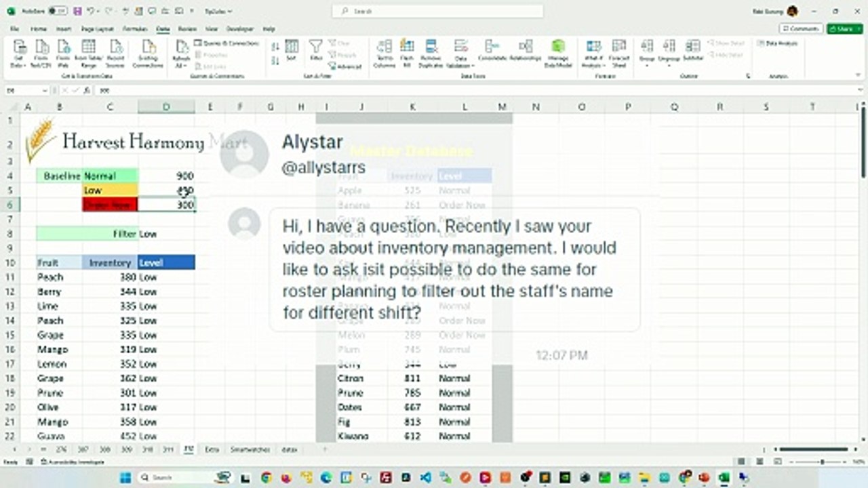This screenshot has width=868, height=488.
Task: Select the Filter value cell 'Low'
Action: [166, 234]
